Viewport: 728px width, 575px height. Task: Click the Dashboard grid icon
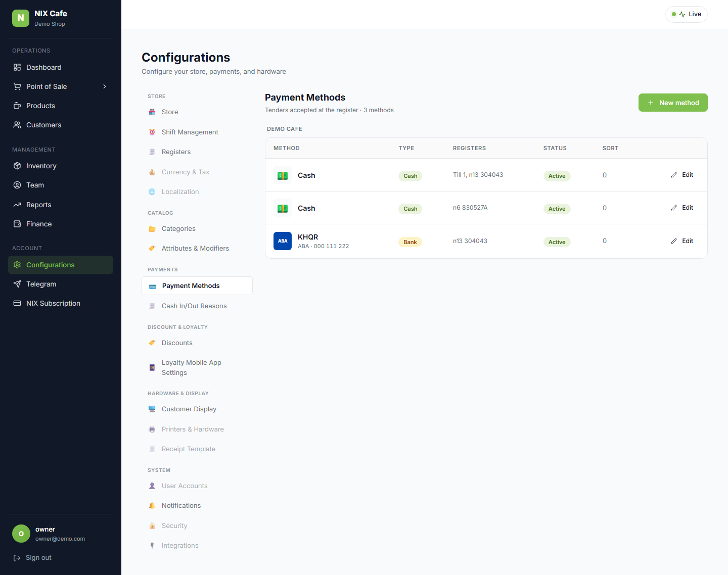point(17,67)
